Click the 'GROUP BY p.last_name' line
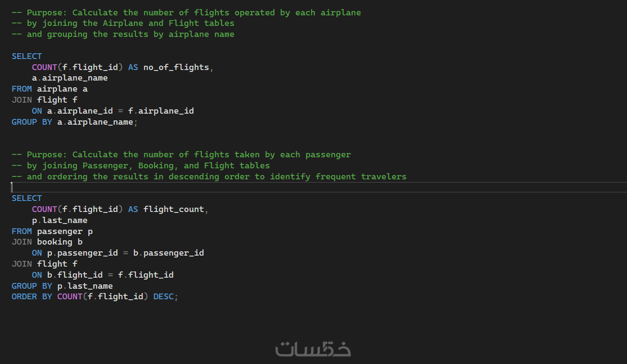This screenshot has width=627, height=364. click(62, 286)
